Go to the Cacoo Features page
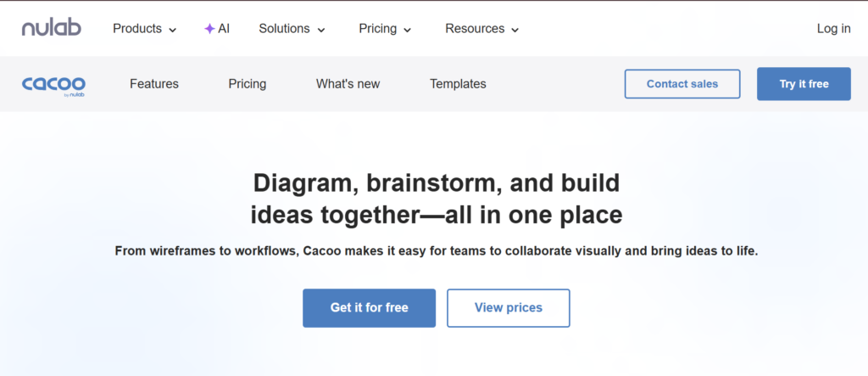868x376 pixels. 154,84
